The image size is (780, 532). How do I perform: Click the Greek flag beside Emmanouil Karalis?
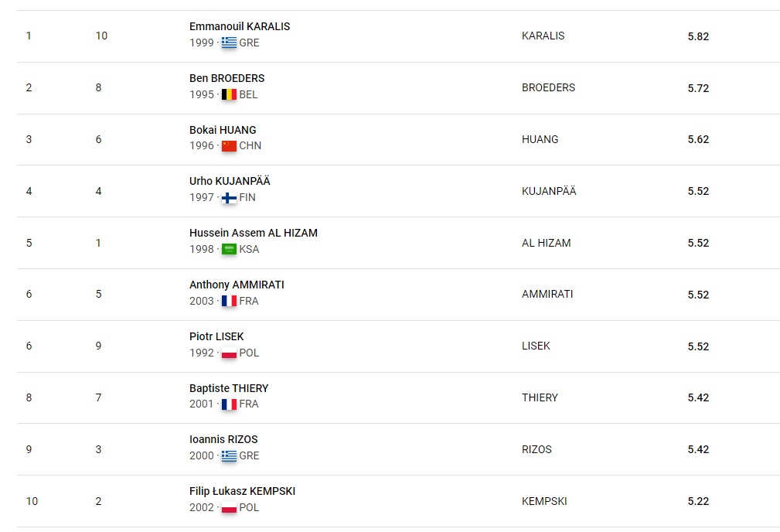pos(229,43)
